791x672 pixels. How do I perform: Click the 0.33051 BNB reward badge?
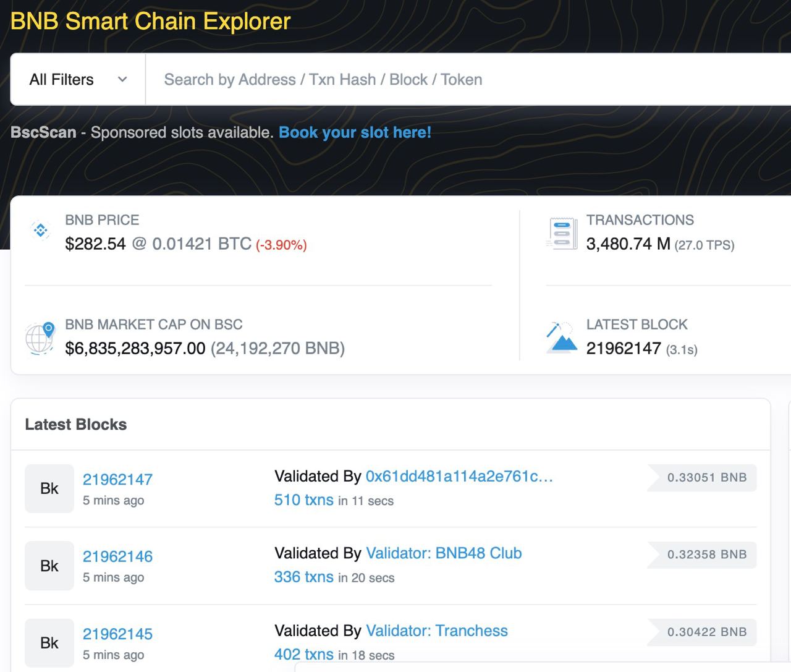pos(703,477)
